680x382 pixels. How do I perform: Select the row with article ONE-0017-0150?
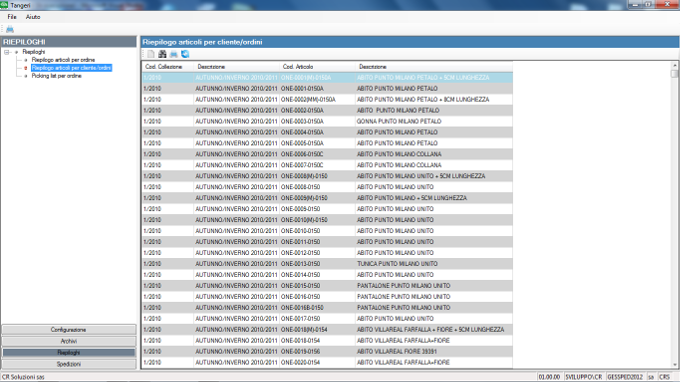tap(327, 318)
